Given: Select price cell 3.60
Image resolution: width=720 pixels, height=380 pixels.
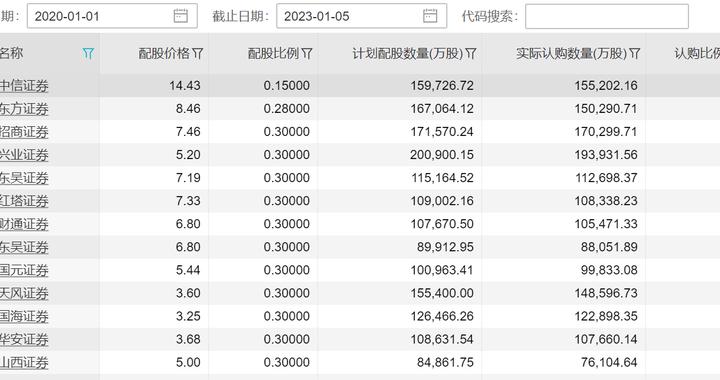Looking at the screenshot, I should coord(188,293).
